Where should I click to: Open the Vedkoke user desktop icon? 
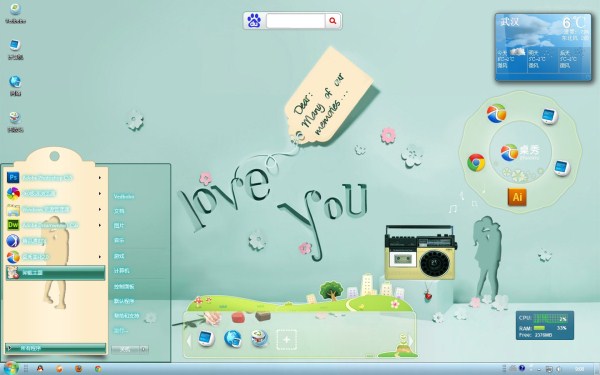(x=15, y=13)
